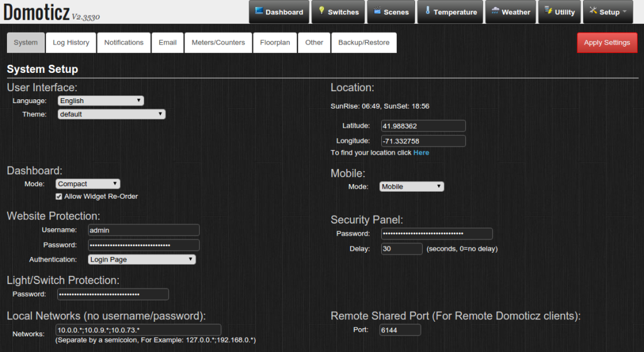
Task: Open the Temperature page label
Action: pyautogui.click(x=455, y=13)
